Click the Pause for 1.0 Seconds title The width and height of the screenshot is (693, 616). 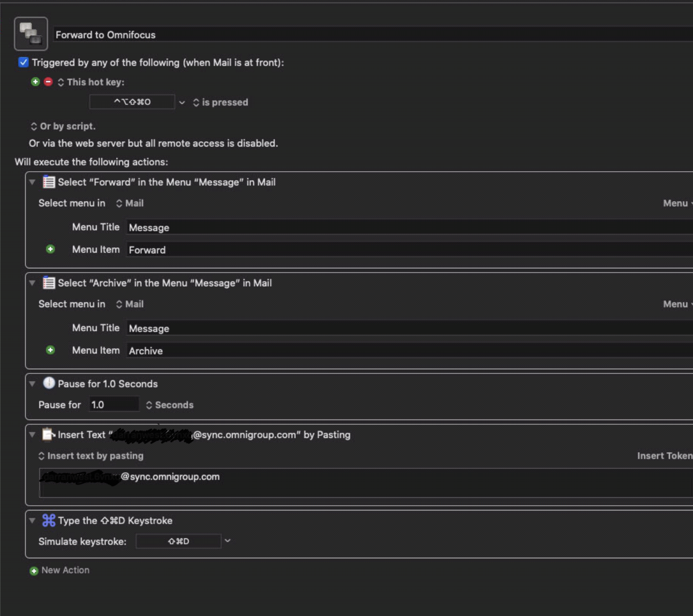pos(108,384)
